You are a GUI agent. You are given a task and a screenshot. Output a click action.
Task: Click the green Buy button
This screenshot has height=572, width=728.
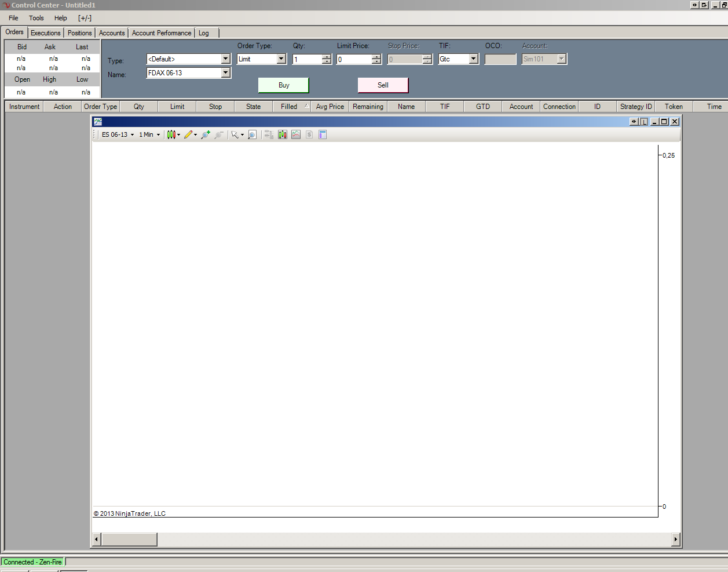coord(284,85)
